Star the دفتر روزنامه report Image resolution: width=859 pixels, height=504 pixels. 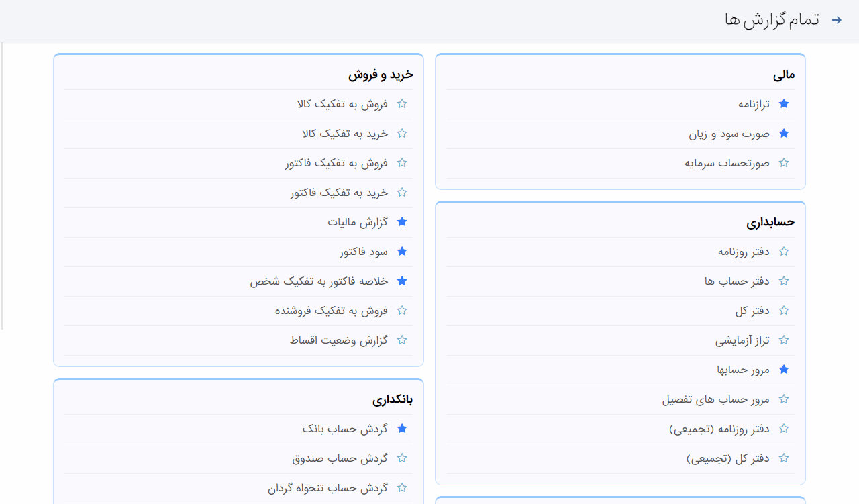click(x=783, y=252)
